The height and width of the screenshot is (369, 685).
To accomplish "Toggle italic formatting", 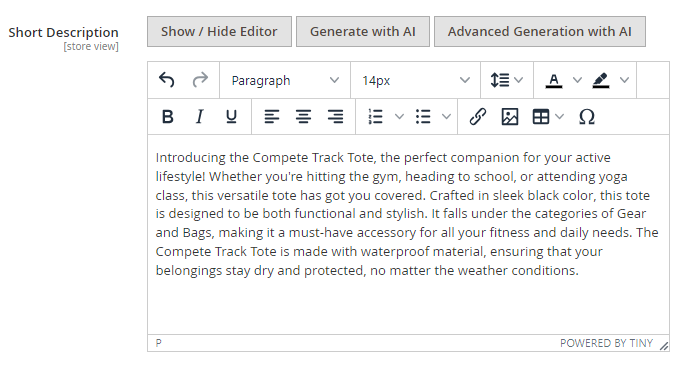I will (199, 117).
